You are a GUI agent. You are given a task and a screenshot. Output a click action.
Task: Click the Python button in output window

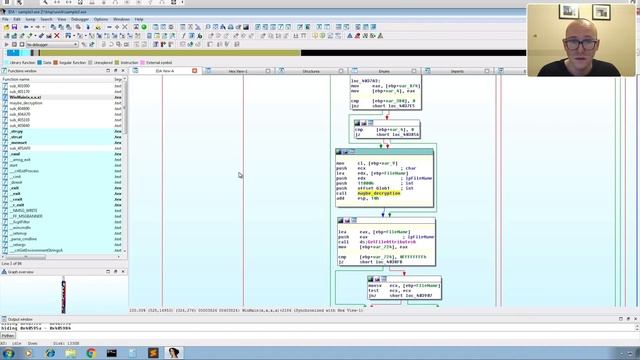(x=8, y=336)
